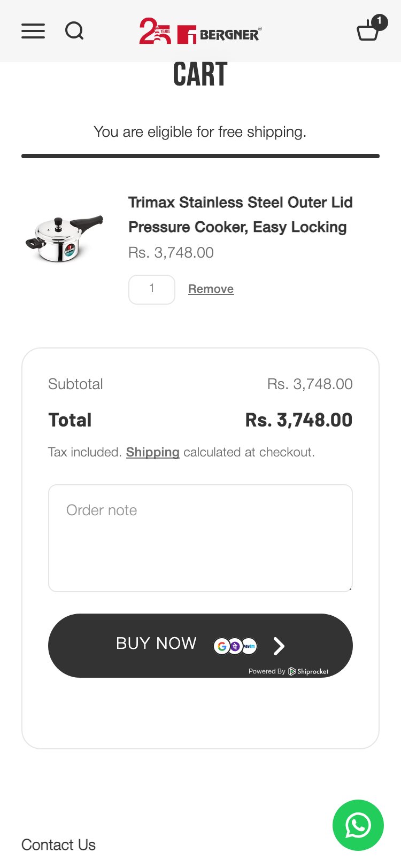Open the pressure cooker product thumbnail
Viewport: 401px width, 868px height.
[64, 238]
